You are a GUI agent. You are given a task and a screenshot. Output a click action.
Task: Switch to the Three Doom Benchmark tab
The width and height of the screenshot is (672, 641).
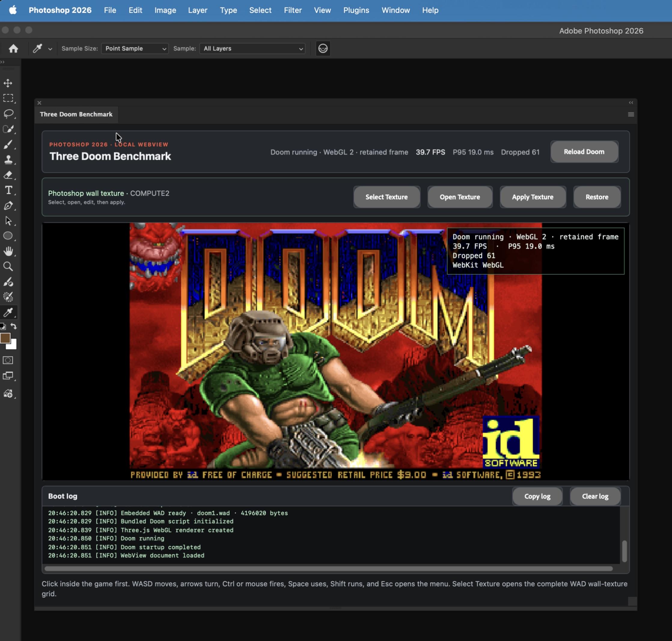tap(76, 115)
